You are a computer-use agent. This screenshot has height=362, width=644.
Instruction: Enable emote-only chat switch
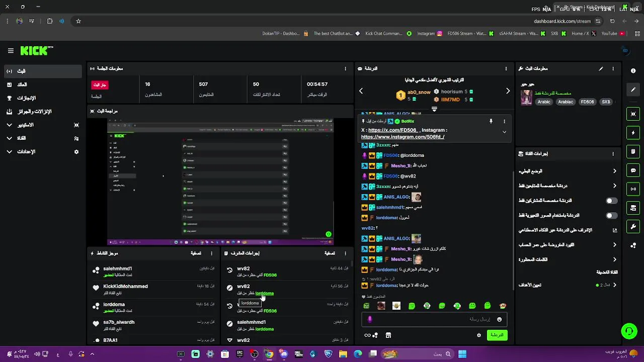611,215
